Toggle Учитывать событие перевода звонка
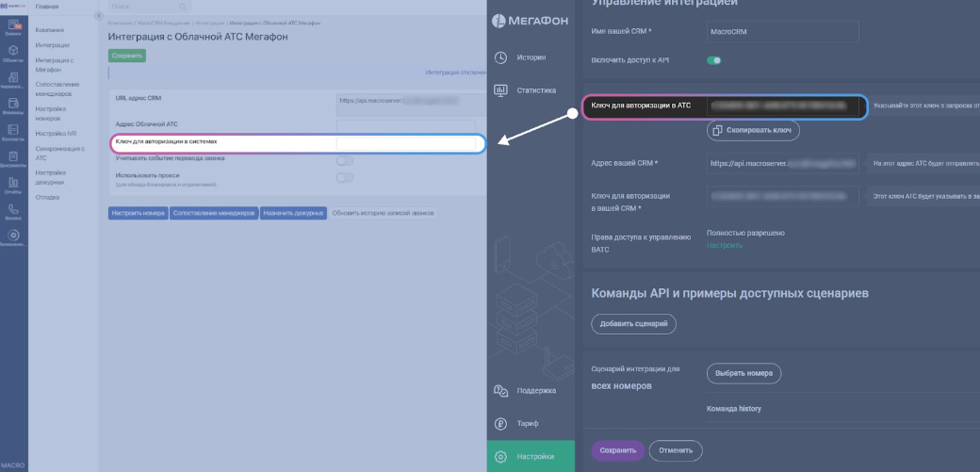 tap(345, 160)
